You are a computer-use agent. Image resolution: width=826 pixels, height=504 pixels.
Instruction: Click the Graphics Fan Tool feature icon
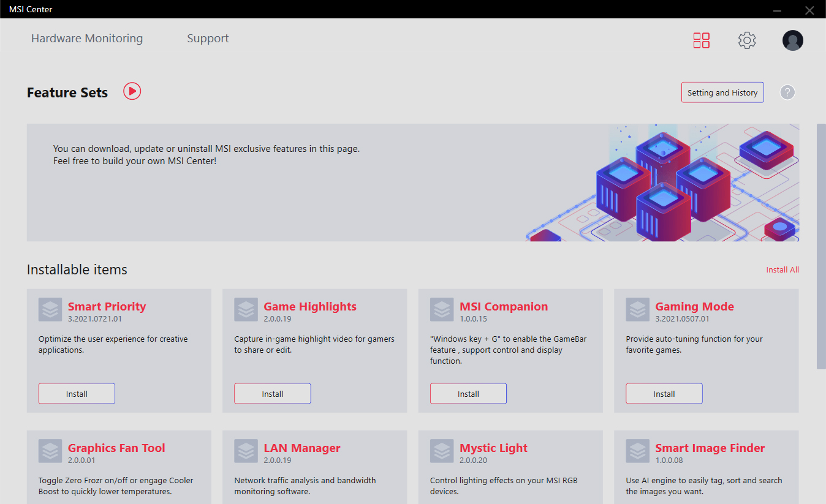[x=50, y=451]
